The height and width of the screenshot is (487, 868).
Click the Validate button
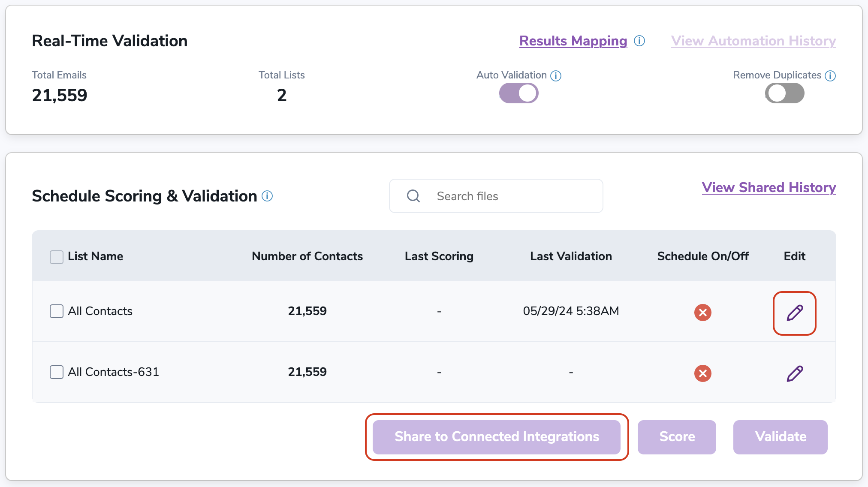pos(781,437)
